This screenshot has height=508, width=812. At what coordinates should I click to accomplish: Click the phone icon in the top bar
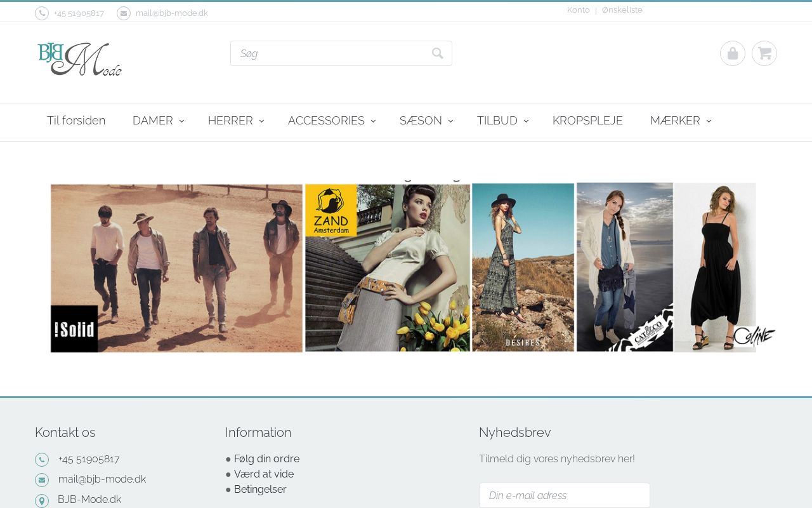pyautogui.click(x=42, y=13)
